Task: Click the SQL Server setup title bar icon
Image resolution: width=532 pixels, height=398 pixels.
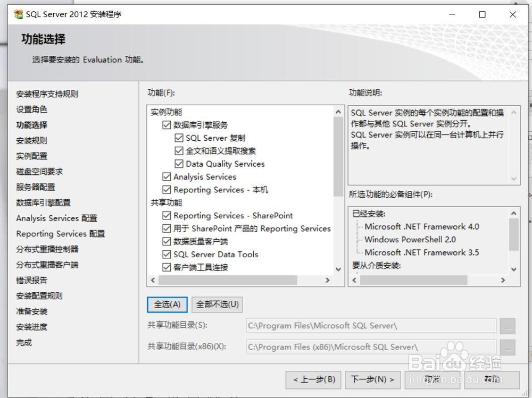Action: point(18,14)
